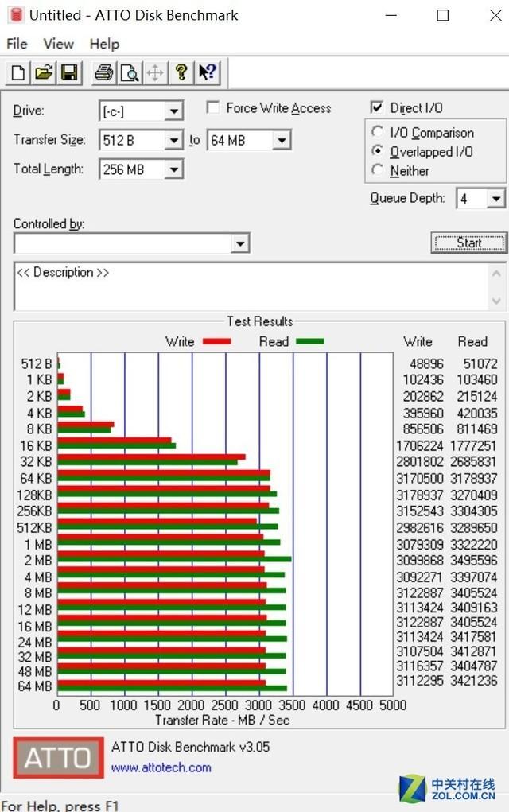509x812 pixels.
Task: Enable the Force Write Access checkbox
Action: coord(213,108)
